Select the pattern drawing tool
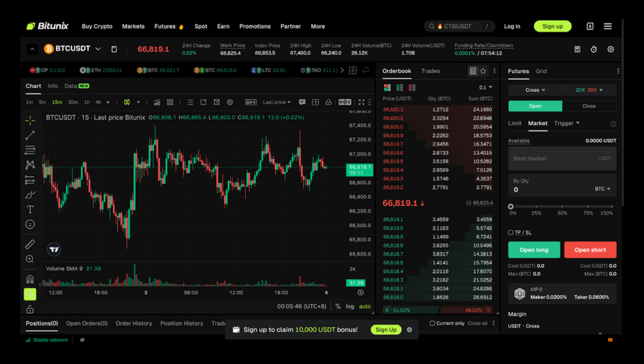 click(x=30, y=165)
